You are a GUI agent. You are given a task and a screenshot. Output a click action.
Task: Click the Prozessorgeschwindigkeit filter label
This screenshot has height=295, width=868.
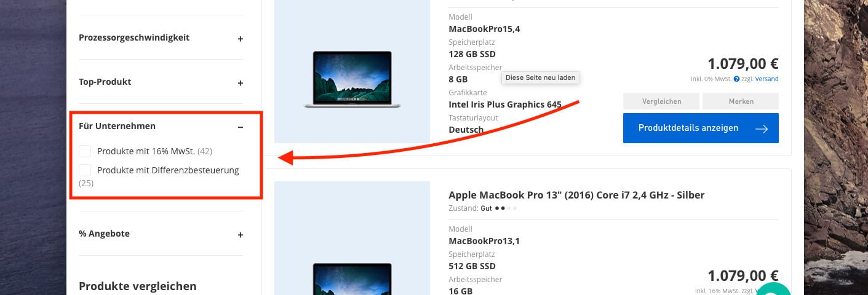(134, 37)
